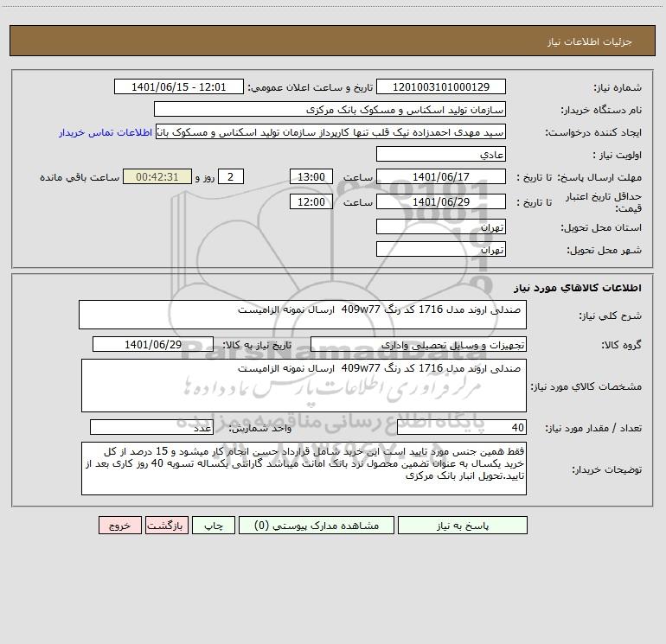Click 'تاریخ نیاز به کالا:' label
The image size is (666, 644).
[258, 345]
